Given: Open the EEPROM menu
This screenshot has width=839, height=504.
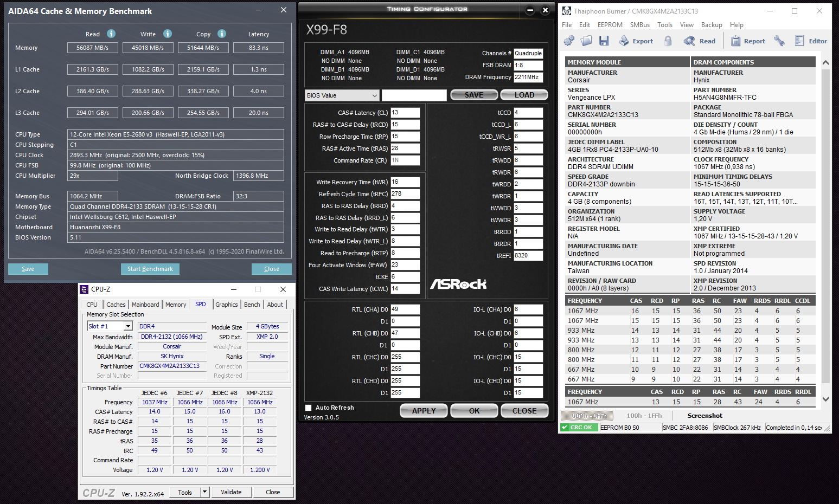Looking at the screenshot, I should pos(610,25).
